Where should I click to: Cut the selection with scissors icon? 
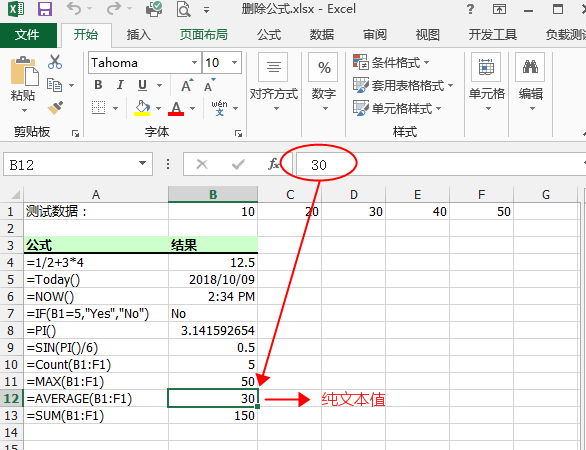(55, 62)
